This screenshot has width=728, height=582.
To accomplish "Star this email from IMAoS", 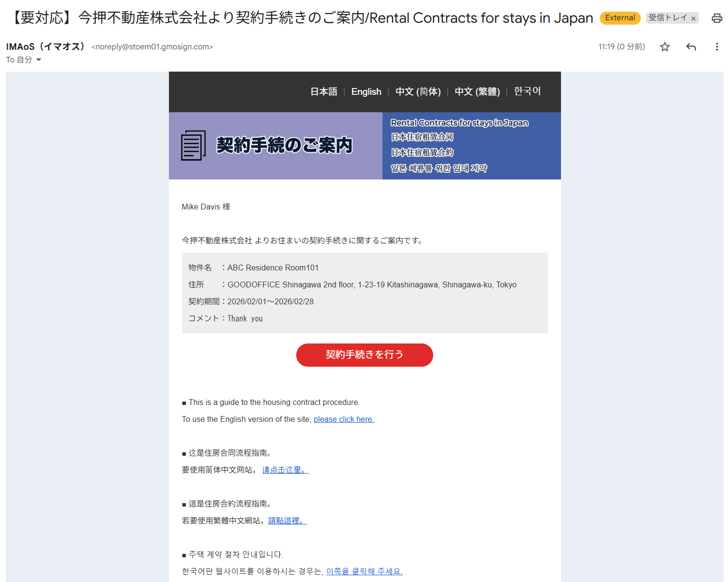I will point(665,47).
